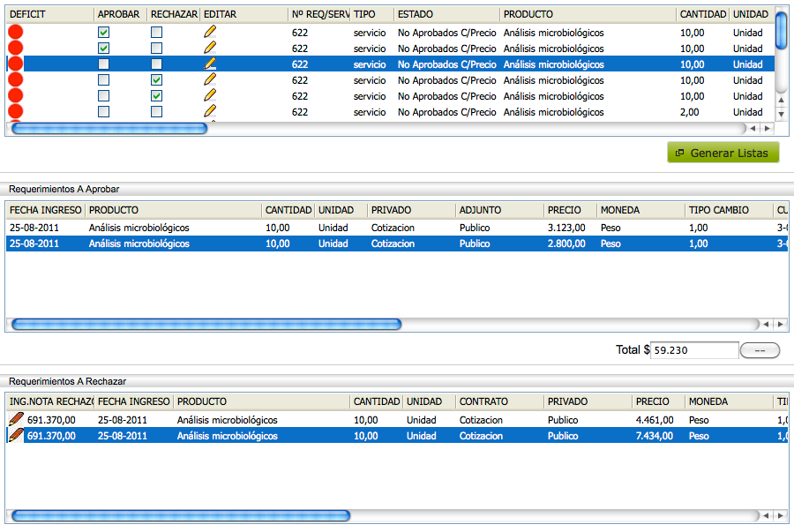Click the red deficit circle in the highlighted row
This screenshot has width=794, height=532.
[x=16, y=64]
